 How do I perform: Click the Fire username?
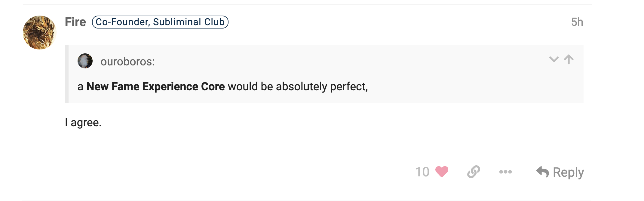point(75,22)
